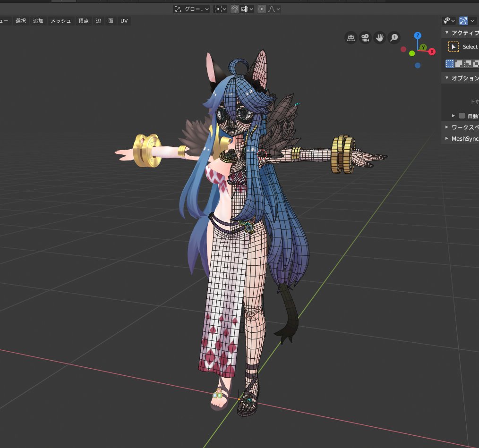Open the 頂点 (Vertex) menu
The width and height of the screenshot is (479, 448).
click(84, 21)
